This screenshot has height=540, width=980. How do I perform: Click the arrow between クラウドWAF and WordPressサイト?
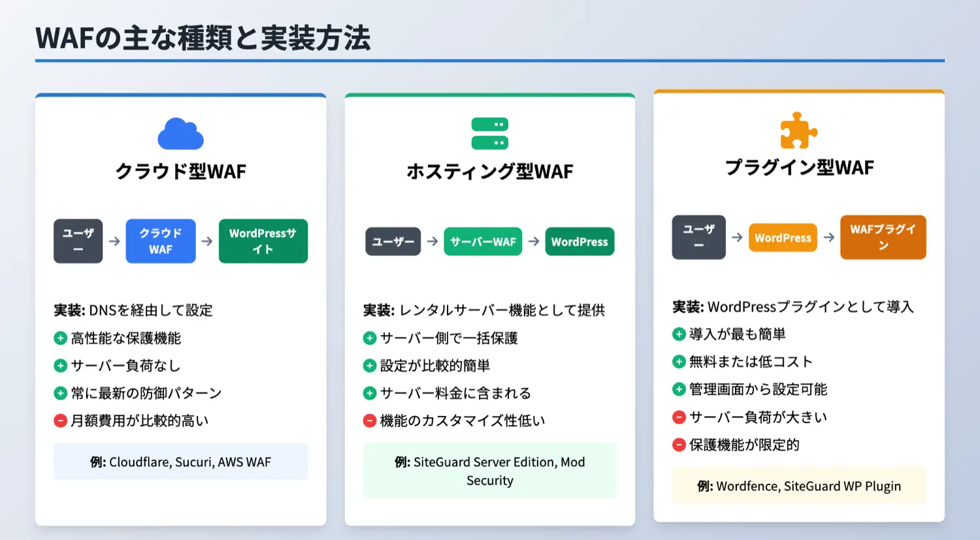click(x=207, y=241)
